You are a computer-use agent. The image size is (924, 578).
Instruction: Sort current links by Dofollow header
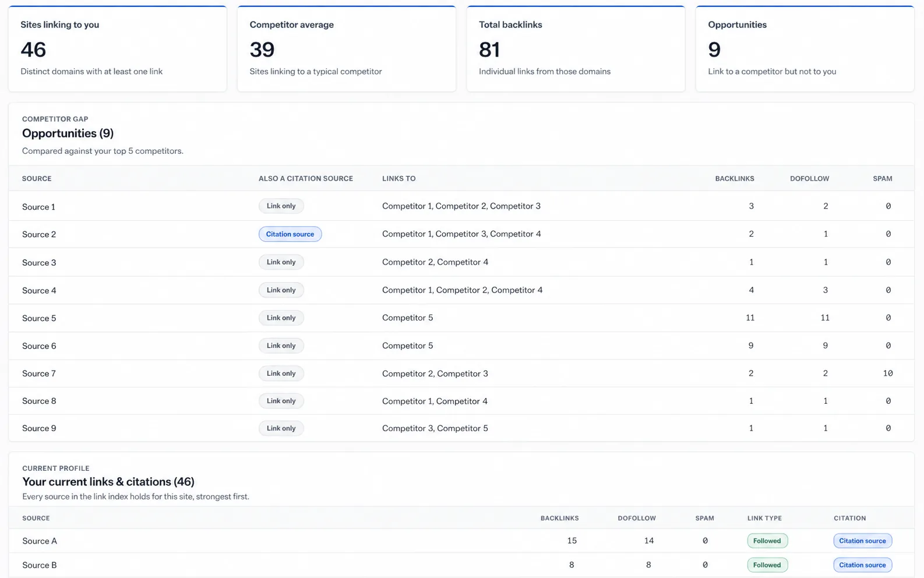[637, 518]
